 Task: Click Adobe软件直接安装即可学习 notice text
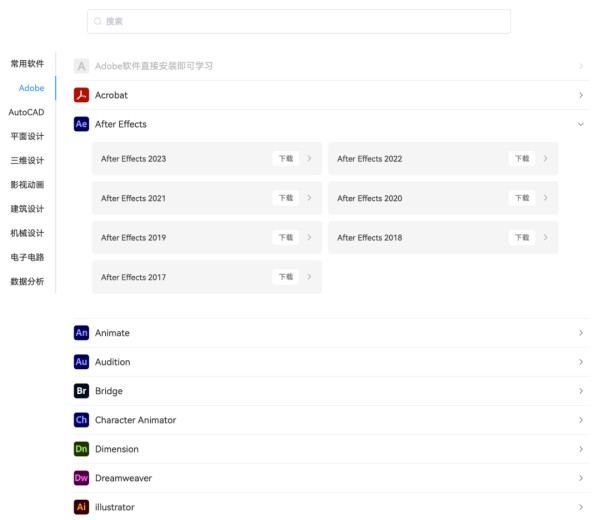(x=154, y=66)
